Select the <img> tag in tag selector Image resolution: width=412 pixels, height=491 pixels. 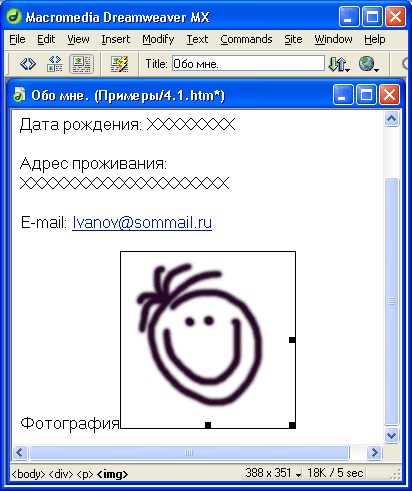click(x=112, y=474)
